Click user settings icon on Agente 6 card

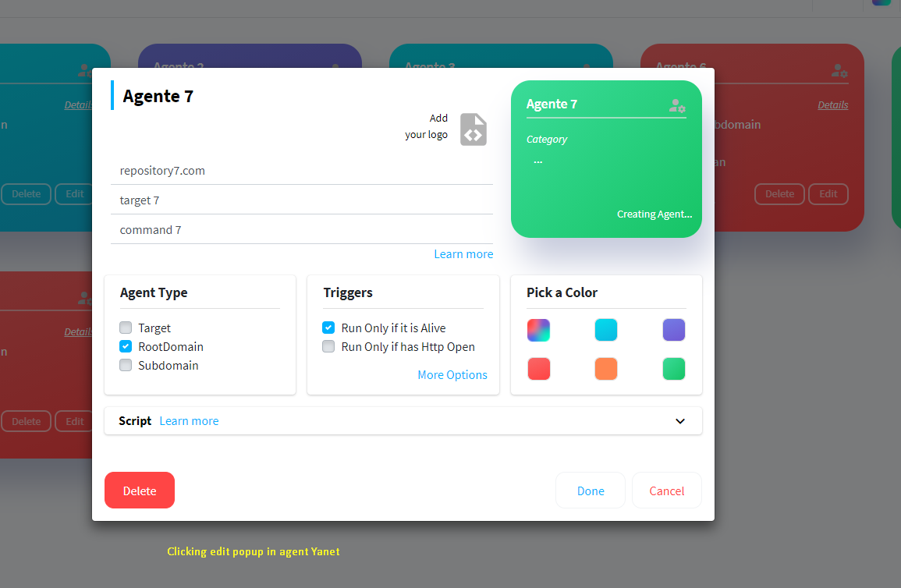(x=839, y=71)
